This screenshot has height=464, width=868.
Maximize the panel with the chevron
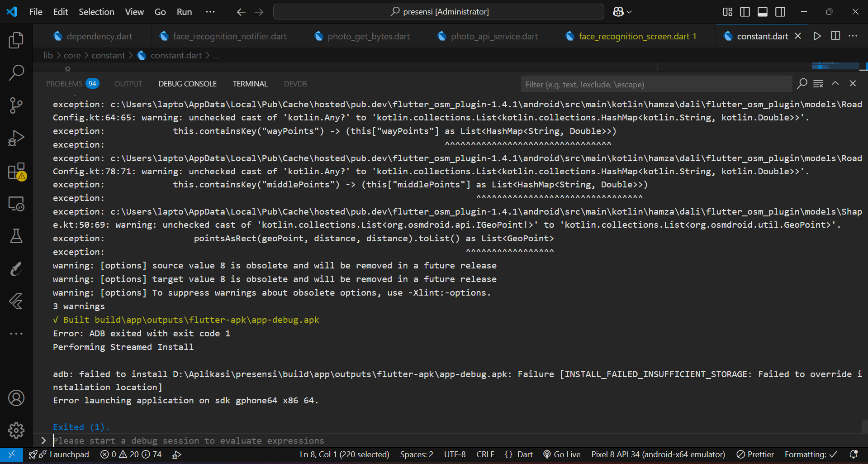pos(835,83)
